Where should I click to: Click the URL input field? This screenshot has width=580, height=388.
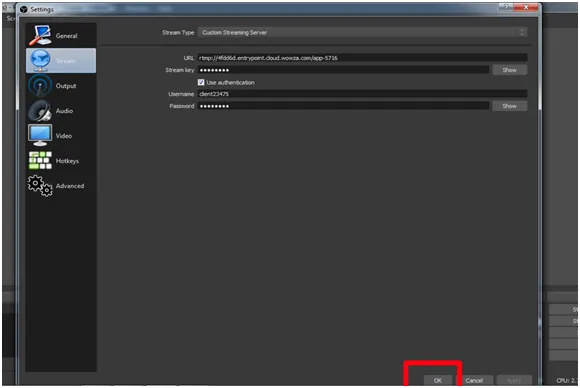362,58
